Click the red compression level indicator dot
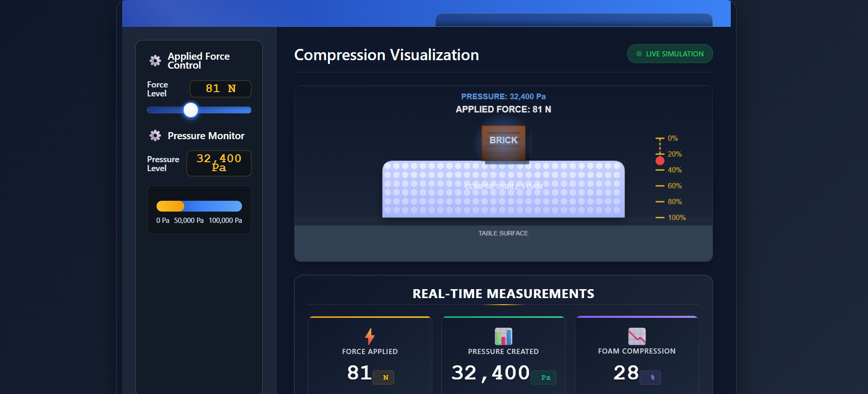The height and width of the screenshot is (394, 868). click(x=660, y=161)
